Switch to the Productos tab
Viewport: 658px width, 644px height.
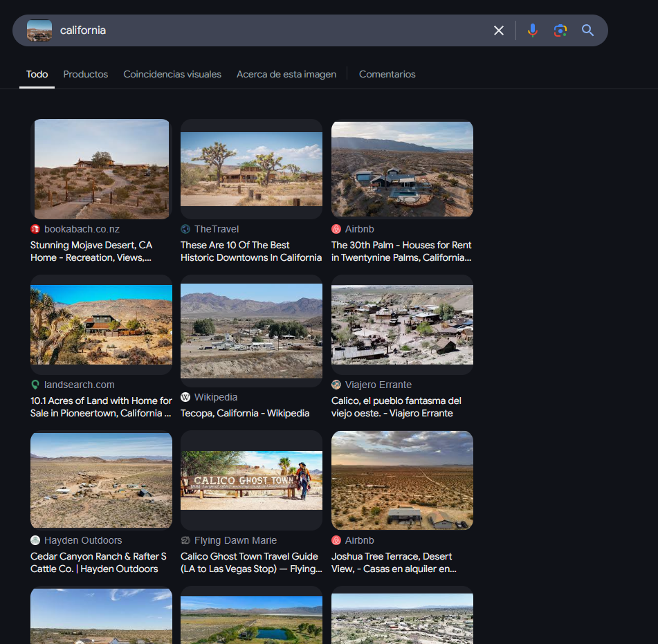pos(86,74)
